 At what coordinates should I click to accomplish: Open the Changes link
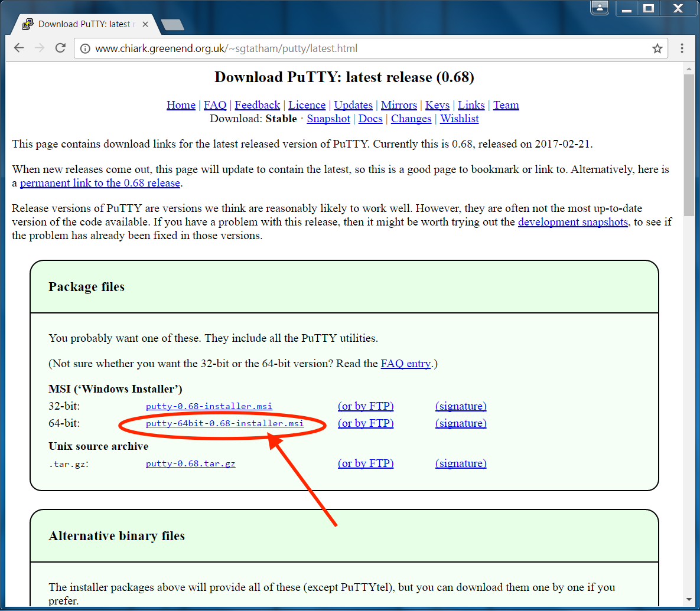click(411, 119)
